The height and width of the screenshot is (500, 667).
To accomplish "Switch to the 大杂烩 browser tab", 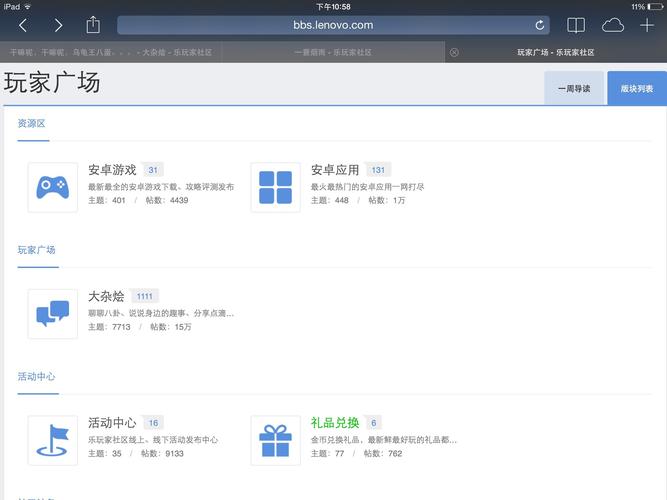I will (110, 52).
